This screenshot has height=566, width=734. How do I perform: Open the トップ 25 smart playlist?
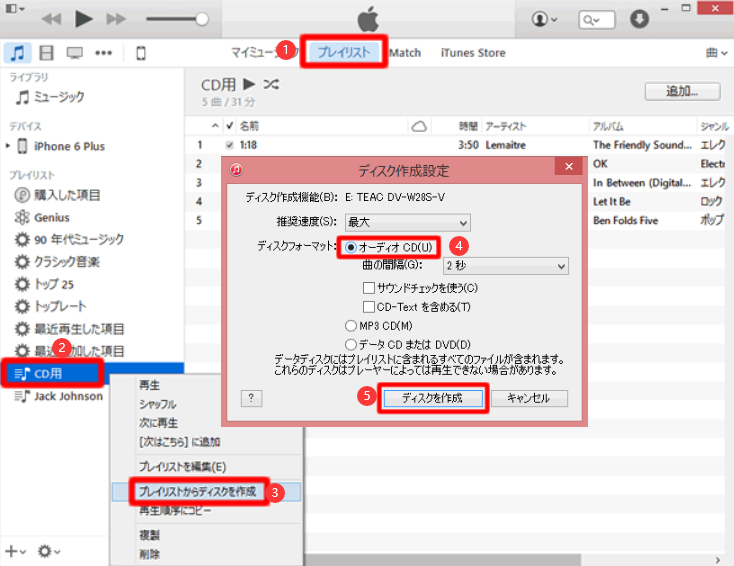[x=44, y=284]
